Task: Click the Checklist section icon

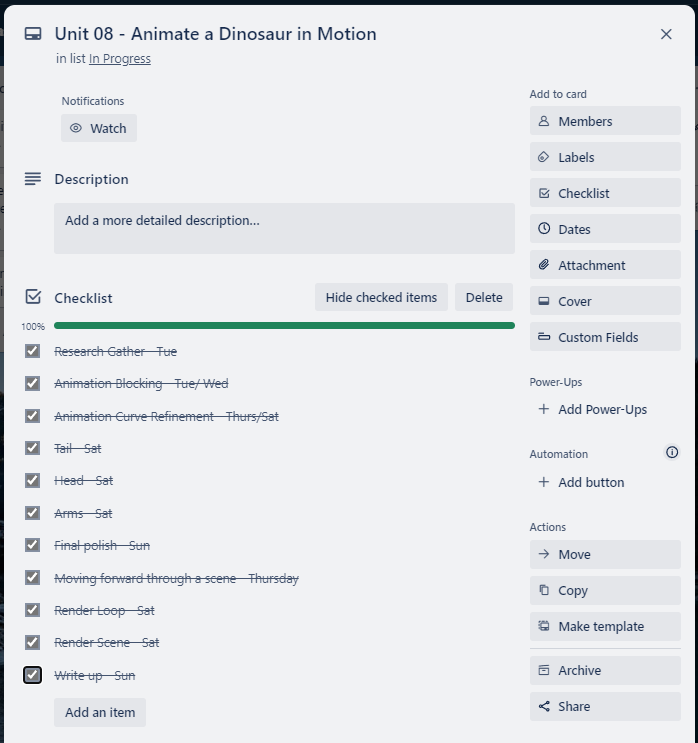Action: [33, 297]
